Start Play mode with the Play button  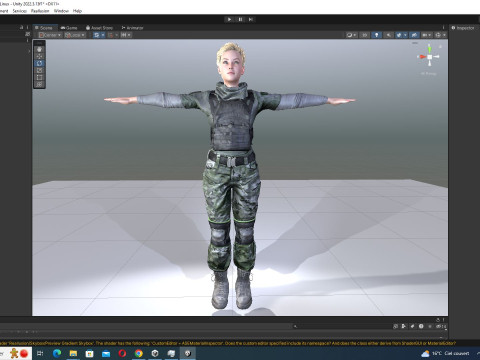tap(229, 19)
